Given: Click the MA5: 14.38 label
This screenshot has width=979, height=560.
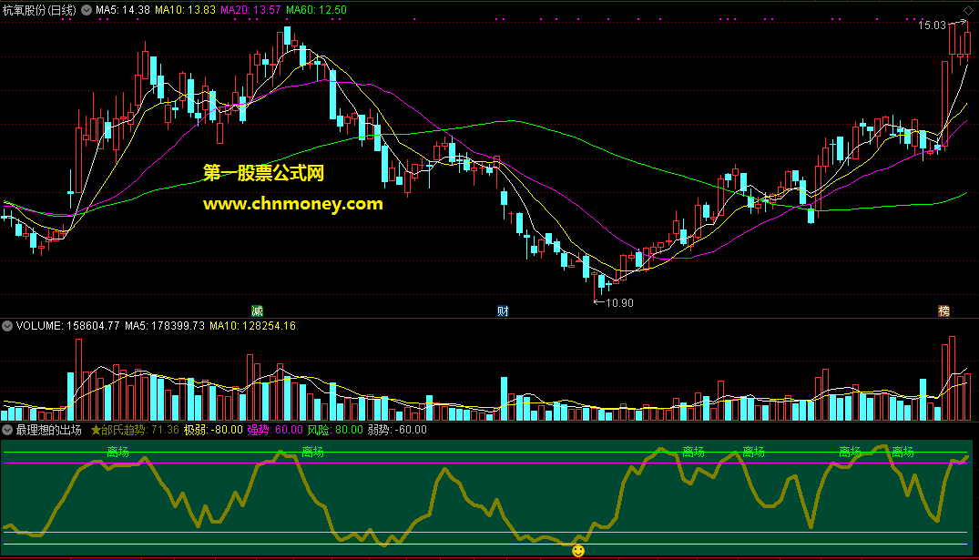Looking at the screenshot, I should 122,10.
